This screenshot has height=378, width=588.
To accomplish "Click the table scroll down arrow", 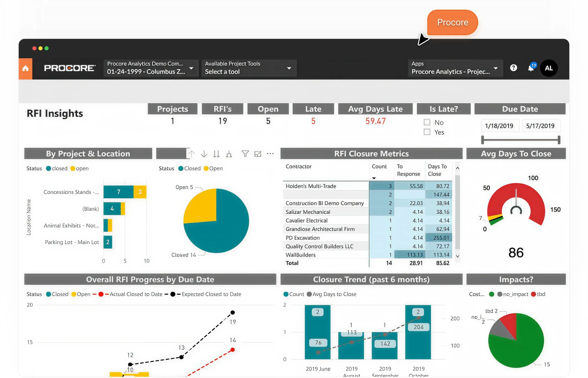I will click(457, 256).
